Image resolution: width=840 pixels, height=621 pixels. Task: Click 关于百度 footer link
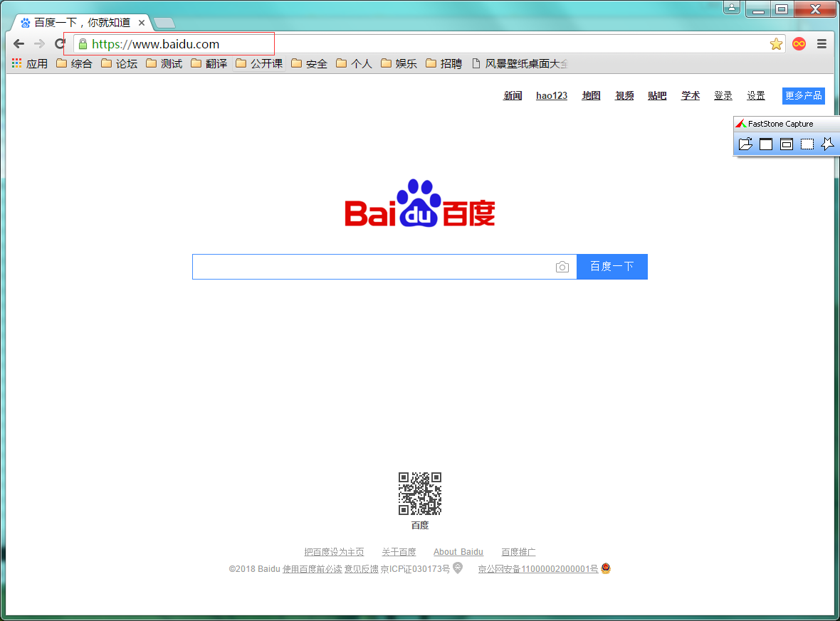pyautogui.click(x=399, y=552)
